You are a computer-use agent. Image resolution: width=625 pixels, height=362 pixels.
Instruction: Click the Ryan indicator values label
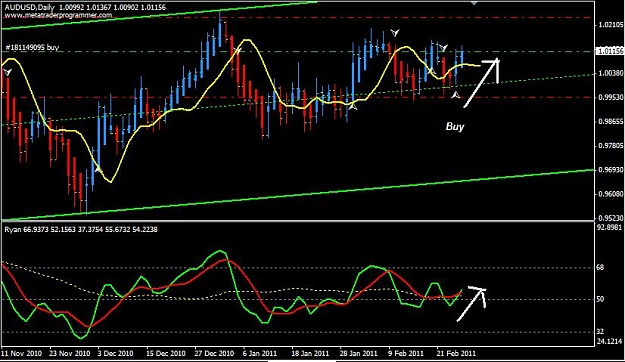[x=81, y=230]
